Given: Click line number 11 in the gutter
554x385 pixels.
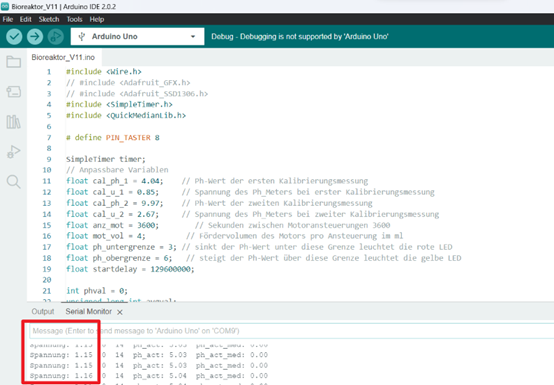Looking at the screenshot, I should click(47, 181).
